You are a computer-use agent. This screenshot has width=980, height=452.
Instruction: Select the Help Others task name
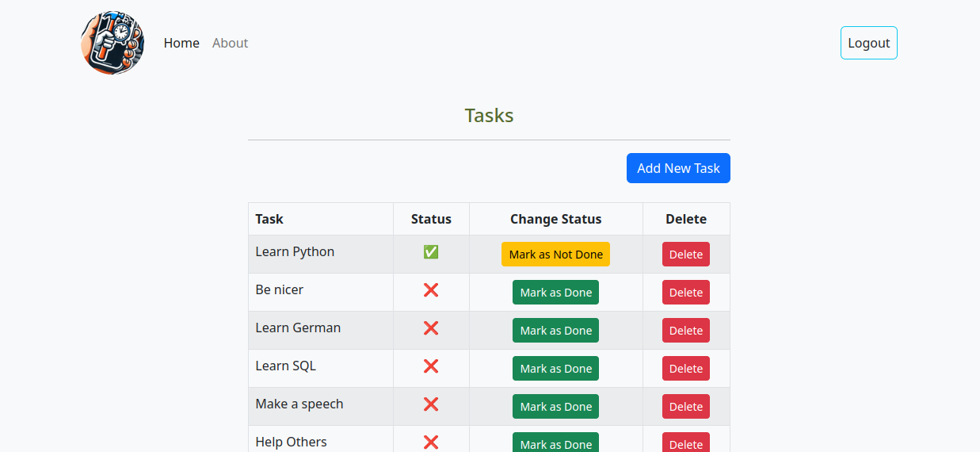click(x=291, y=442)
